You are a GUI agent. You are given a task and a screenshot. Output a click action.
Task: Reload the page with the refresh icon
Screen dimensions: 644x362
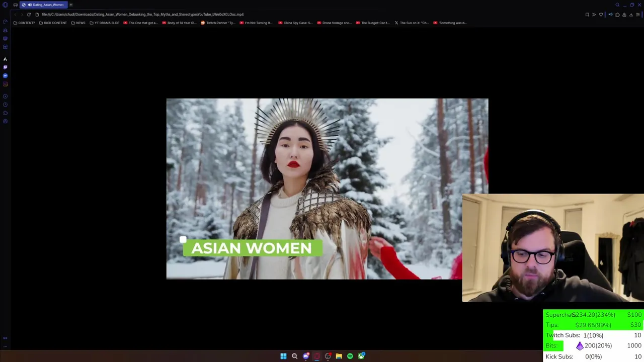pos(29,15)
